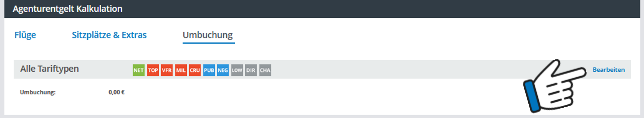Select the grey LOW tariff badge
The image size is (644, 118).
pyautogui.click(x=237, y=70)
